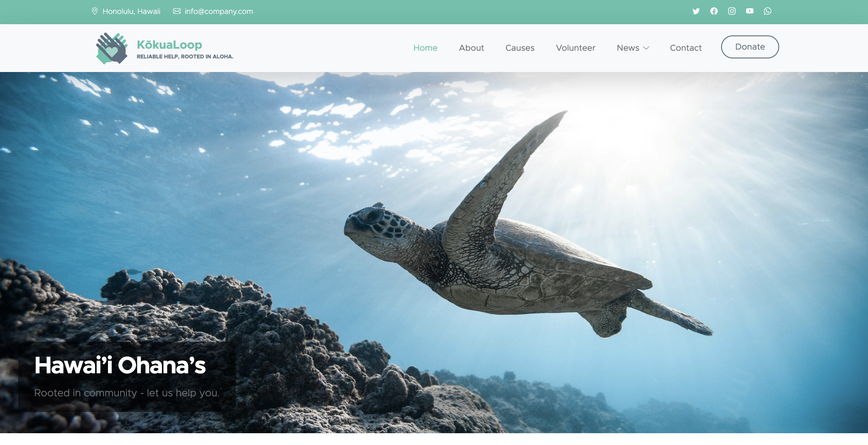Viewport: 868px width, 445px height.
Task: Open the YouTube social link
Action: click(x=749, y=11)
